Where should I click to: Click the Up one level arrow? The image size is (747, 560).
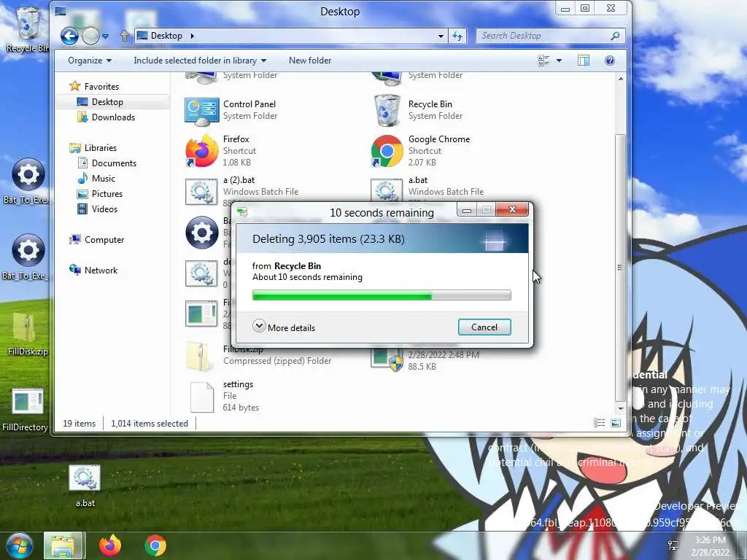(x=124, y=36)
